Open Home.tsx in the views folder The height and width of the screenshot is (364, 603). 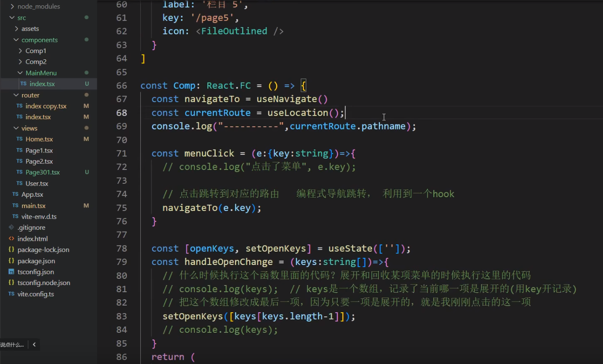pyautogui.click(x=40, y=139)
